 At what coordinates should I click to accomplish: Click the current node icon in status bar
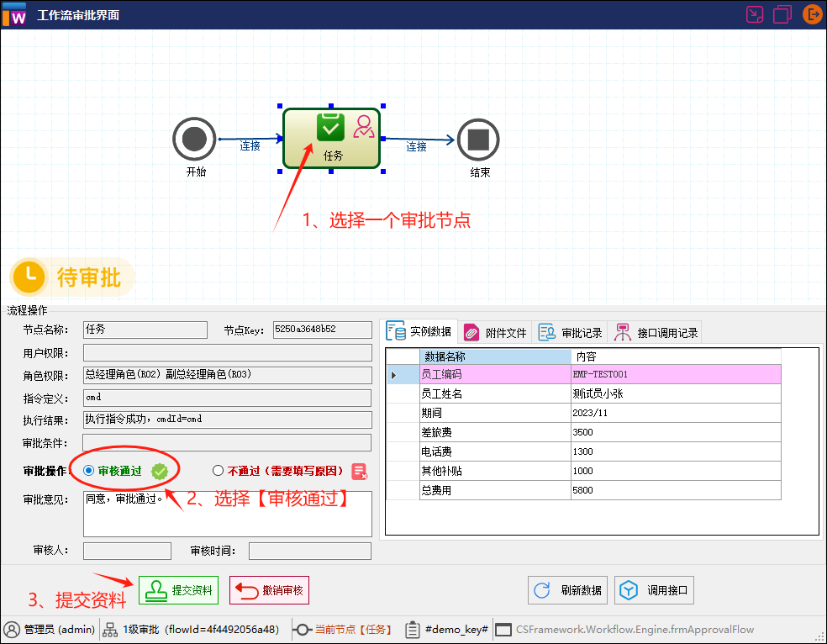301,629
